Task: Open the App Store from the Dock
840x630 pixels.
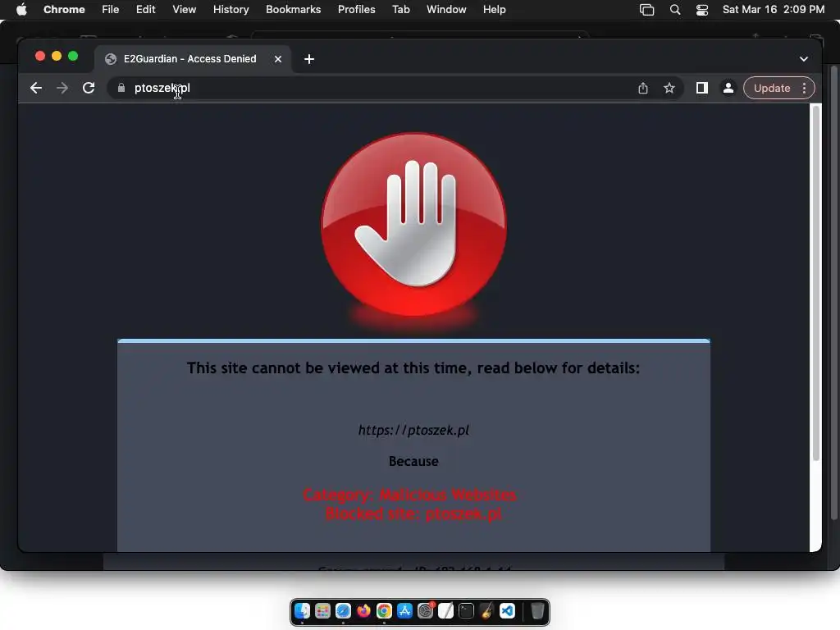Action: tap(404, 610)
